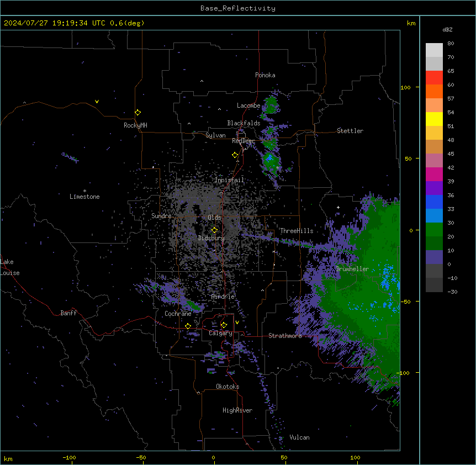Click the Sundre town label
476x465 pixels.
tap(161, 216)
